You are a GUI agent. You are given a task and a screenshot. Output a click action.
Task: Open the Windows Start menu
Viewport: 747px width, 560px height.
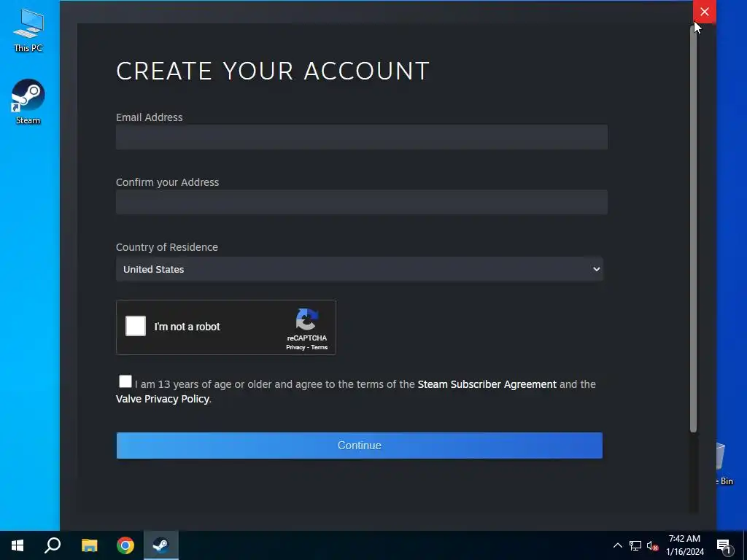[x=18, y=545]
